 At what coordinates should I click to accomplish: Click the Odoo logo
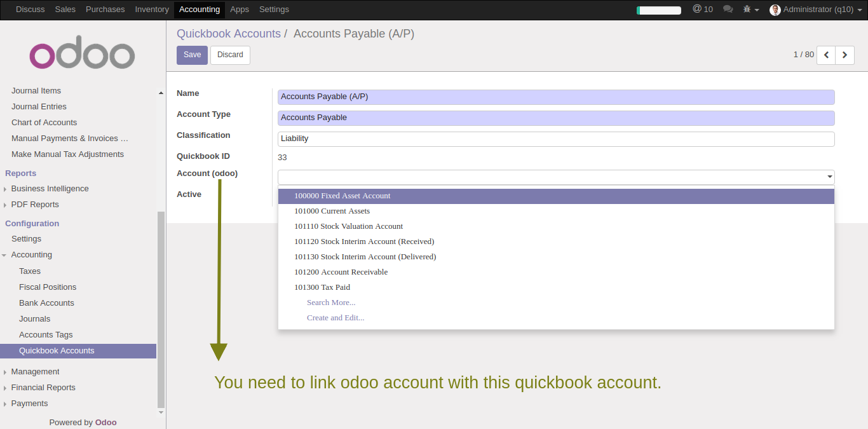(82, 52)
